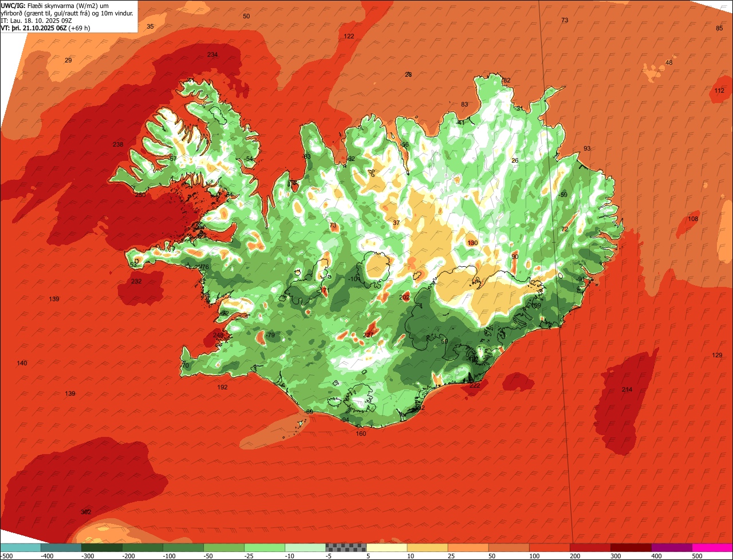The height and width of the screenshot is (560, 733).
Task: Click the 26 flux value on the map
Action: point(515,161)
